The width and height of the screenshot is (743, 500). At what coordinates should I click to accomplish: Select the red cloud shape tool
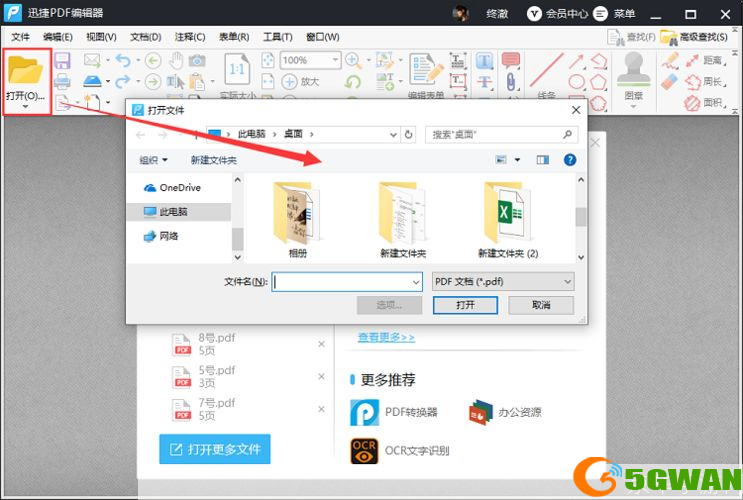pyautogui.click(x=598, y=103)
